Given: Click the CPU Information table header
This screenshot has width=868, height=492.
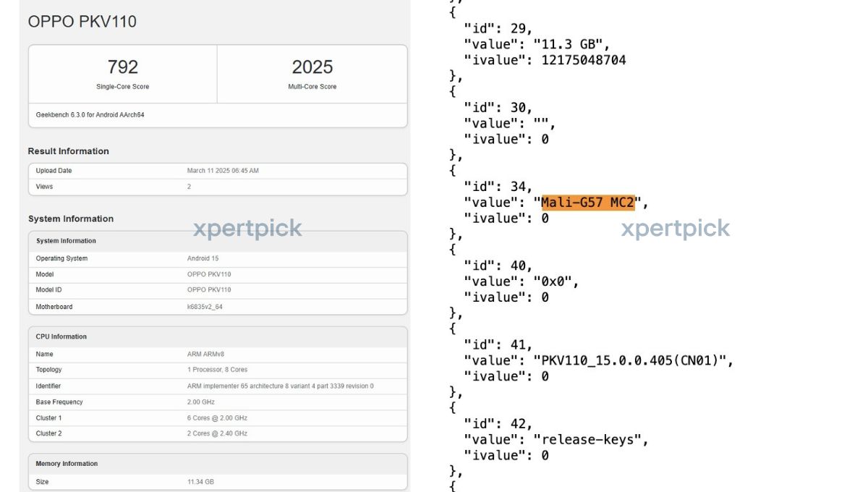Looking at the screenshot, I should click(61, 336).
